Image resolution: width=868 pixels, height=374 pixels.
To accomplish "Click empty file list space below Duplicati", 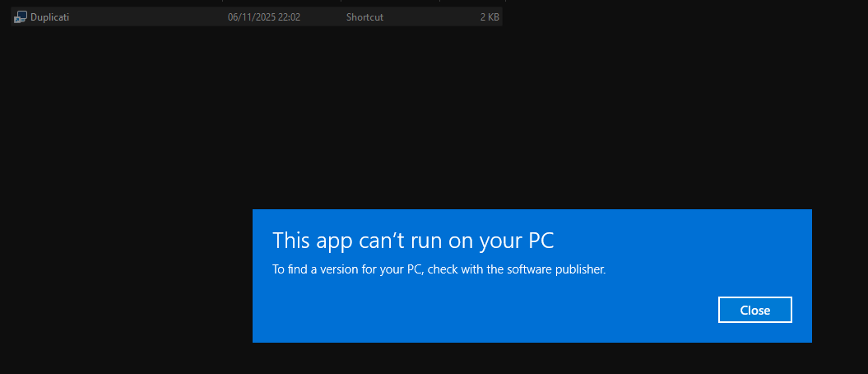I will coord(247,99).
